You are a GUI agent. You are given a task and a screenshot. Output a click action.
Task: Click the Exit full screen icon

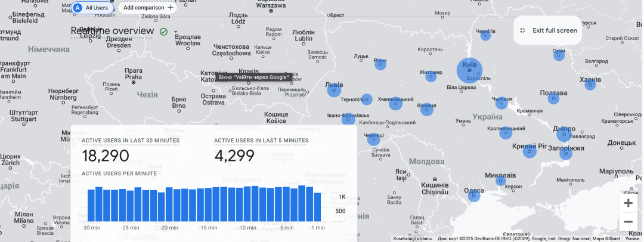pos(522,30)
